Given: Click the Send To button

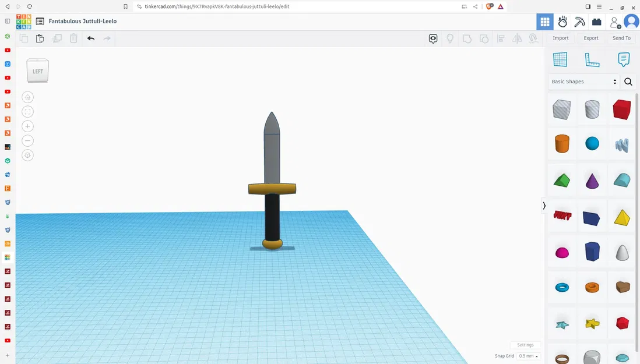Looking at the screenshot, I should pos(621,38).
